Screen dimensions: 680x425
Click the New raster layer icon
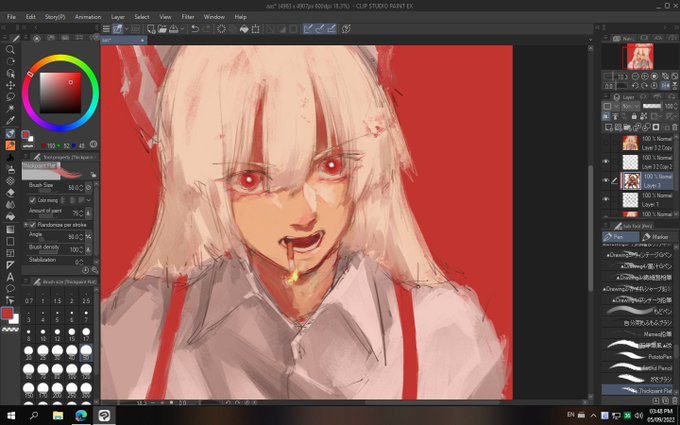[608, 128]
